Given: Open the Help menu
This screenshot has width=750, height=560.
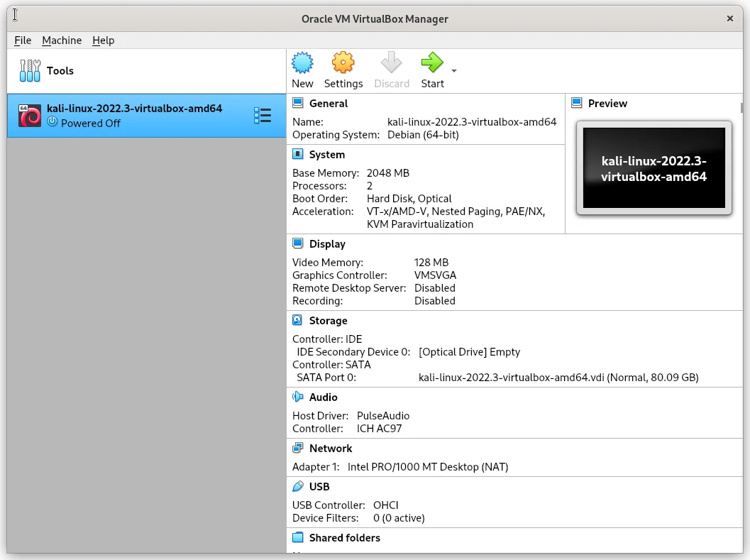Looking at the screenshot, I should point(104,40).
